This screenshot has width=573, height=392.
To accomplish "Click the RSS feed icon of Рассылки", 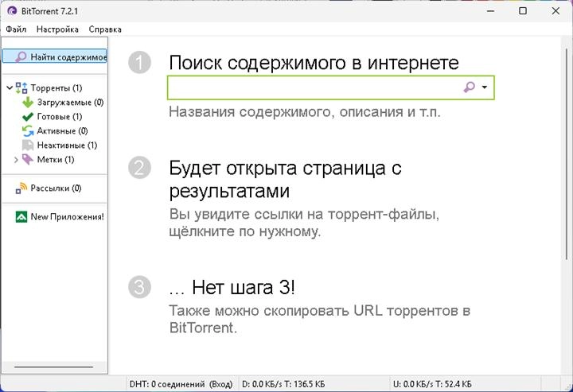I will point(21,188).
